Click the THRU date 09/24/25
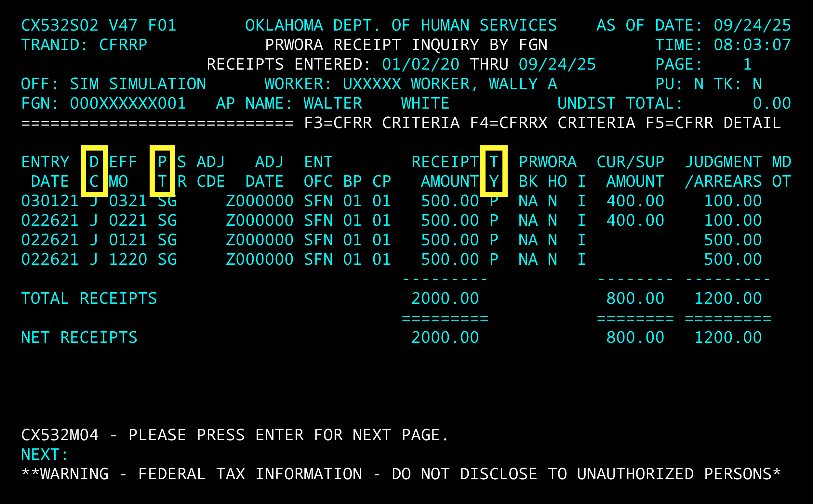This screenshot has width=813, height=504. [x=557, y=65]
